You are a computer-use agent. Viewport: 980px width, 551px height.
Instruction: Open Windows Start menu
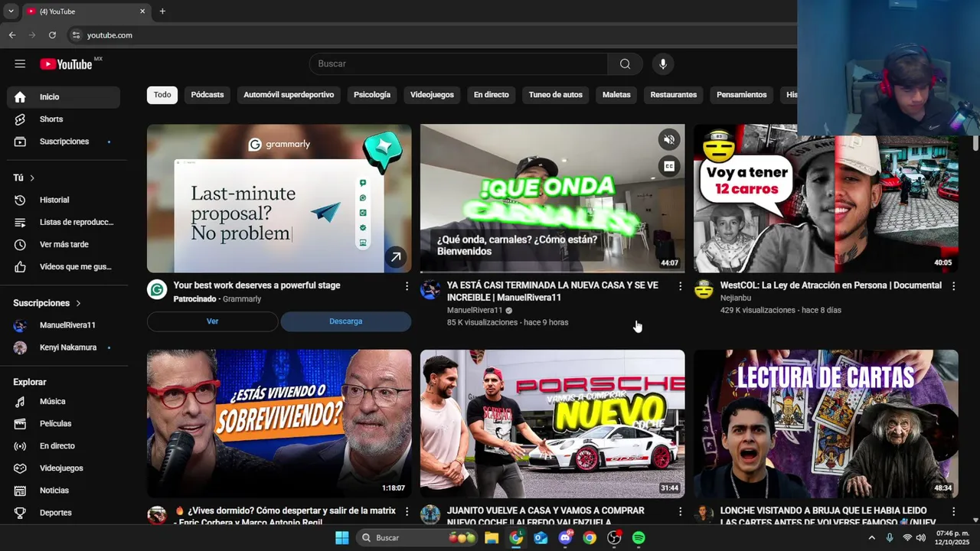point(341,538)
